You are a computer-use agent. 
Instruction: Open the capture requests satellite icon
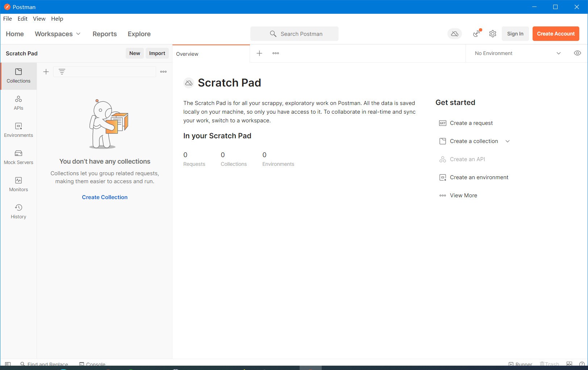477,34
